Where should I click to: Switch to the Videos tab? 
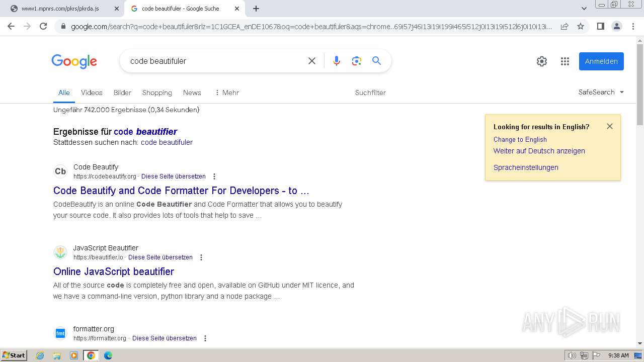coord(92,93)
